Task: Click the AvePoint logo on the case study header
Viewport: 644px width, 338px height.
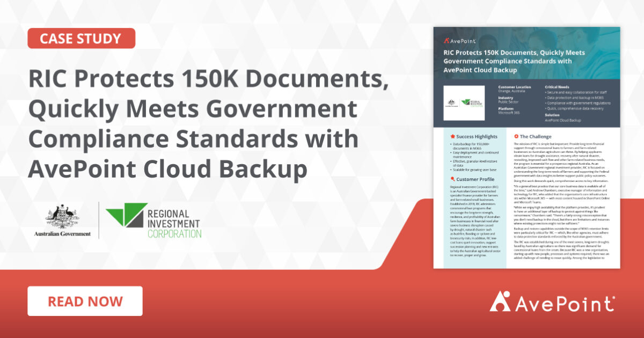Action: (459, 41)
